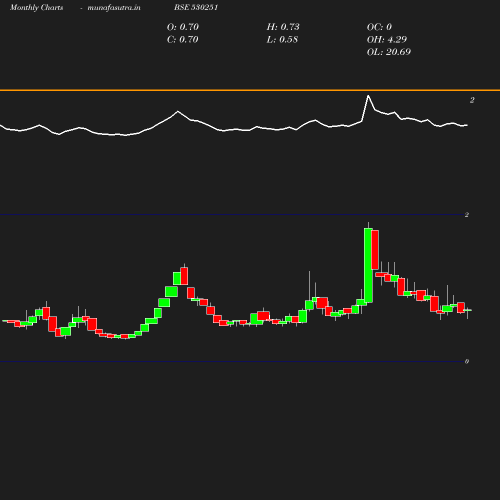The width and height of the screenshot is (500, 500).
Task: Click the high value 'H: 0.73'
Action: point(283,27)
